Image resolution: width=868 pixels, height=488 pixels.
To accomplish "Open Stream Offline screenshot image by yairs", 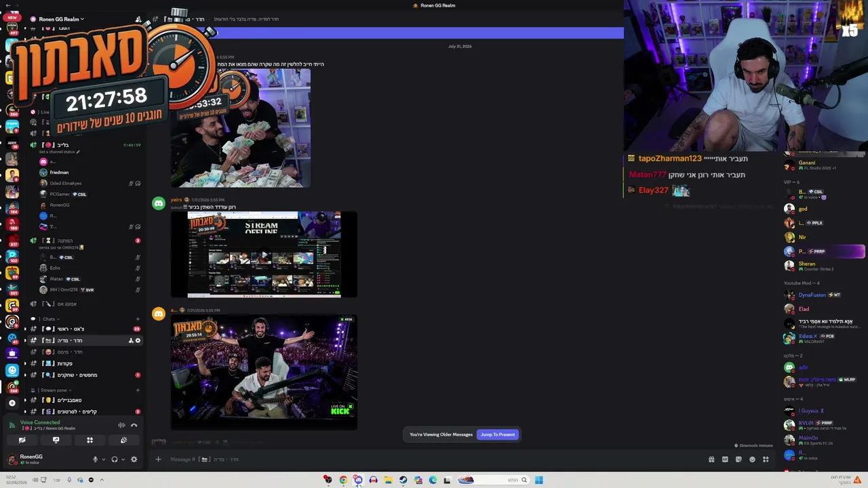I will point(264,254).
